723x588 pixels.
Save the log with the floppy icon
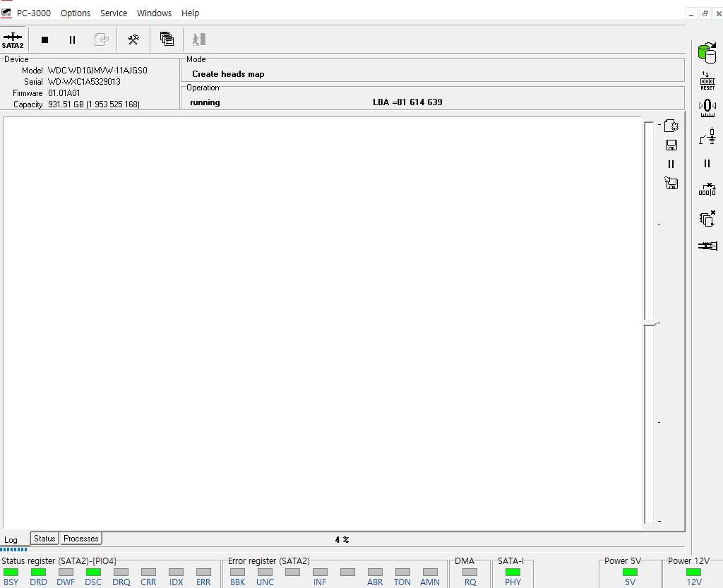(x=671, y=145)
